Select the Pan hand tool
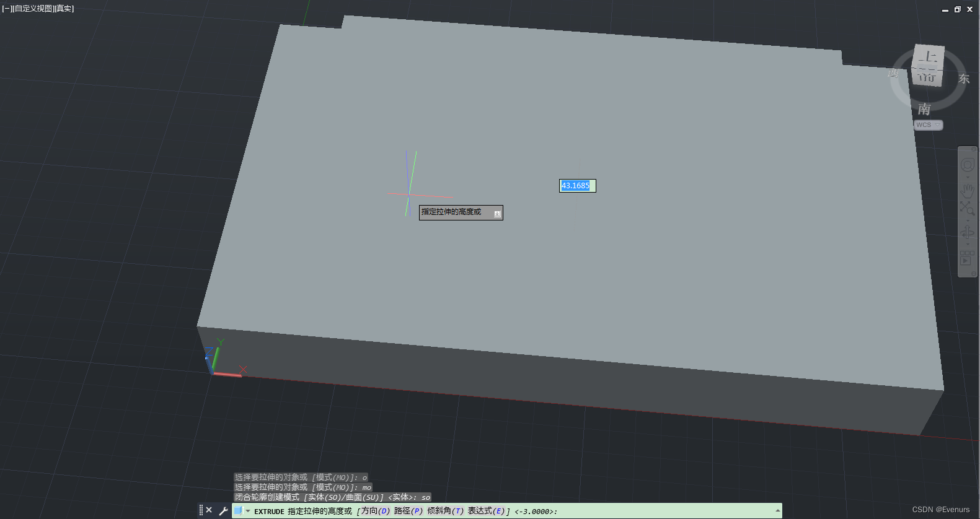Image resolution: width=980 pixels, height=519 pixels. pos(968,190)
